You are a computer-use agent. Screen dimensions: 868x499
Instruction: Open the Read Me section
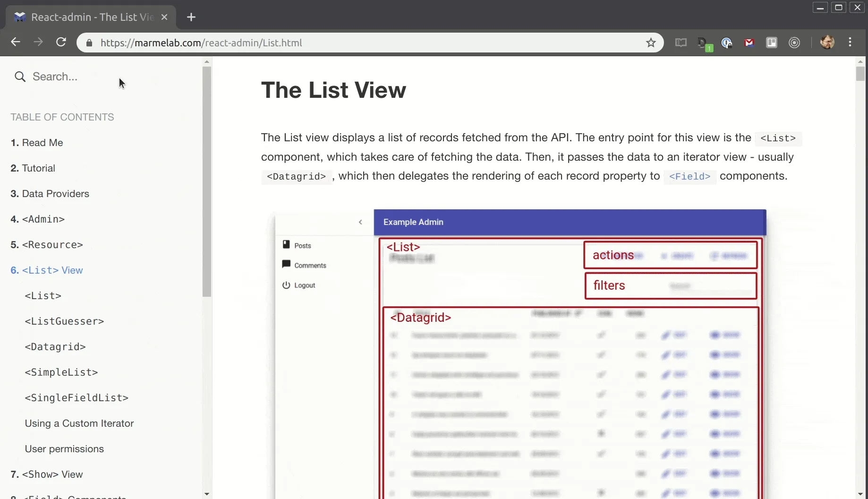(43, 143)
